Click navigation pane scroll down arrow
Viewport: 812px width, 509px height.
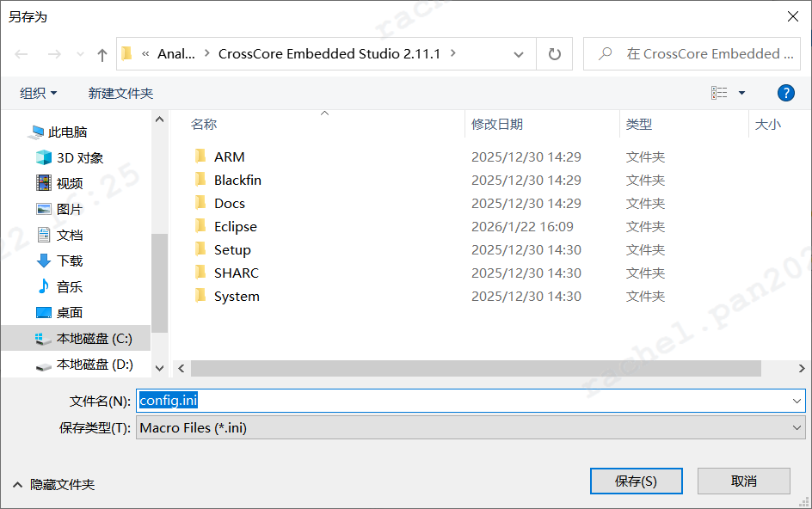pyautogui.click(x=159, y=368)
